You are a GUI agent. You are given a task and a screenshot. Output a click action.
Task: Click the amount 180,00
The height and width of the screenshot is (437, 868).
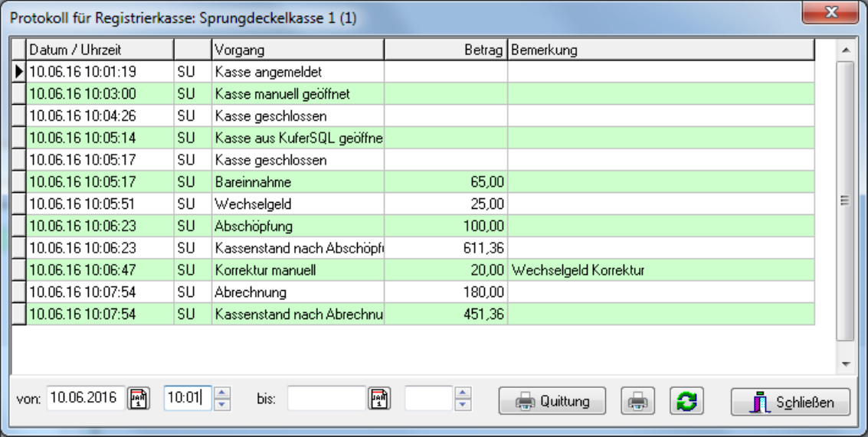(x=484, y=292)
